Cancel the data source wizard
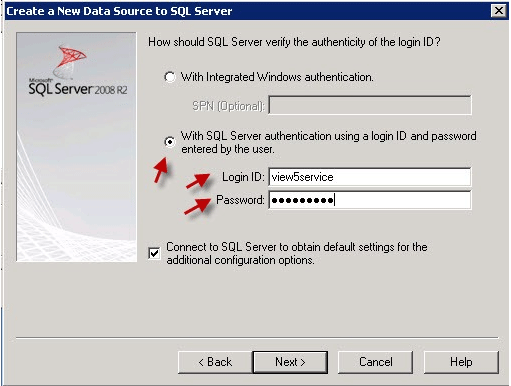The image size is (511, 386). (375, 362)
